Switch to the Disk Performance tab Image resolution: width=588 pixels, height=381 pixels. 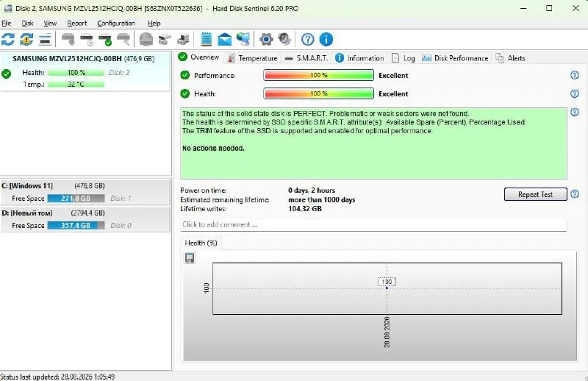[455, 58]
